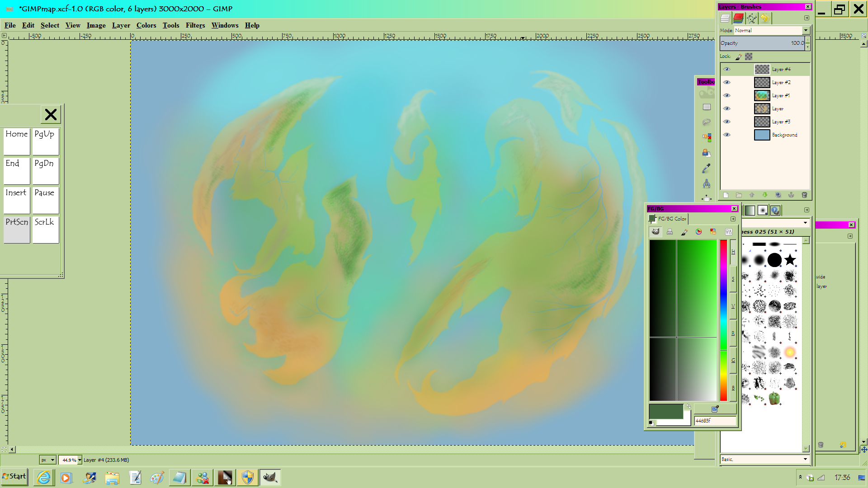The height and width of the screenshot is (488, 868).
Task: Select the Measure compass tool
Action: (707, 183)
